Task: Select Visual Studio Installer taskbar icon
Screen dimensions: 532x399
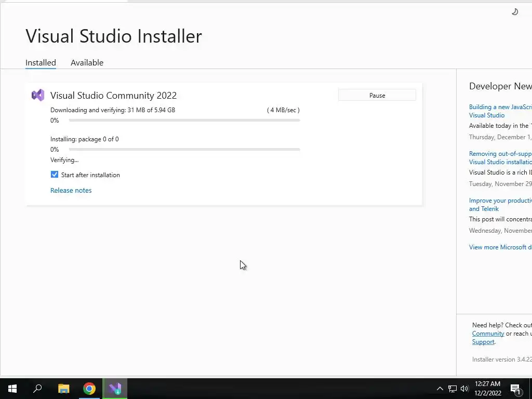Action: pos(115,389)
